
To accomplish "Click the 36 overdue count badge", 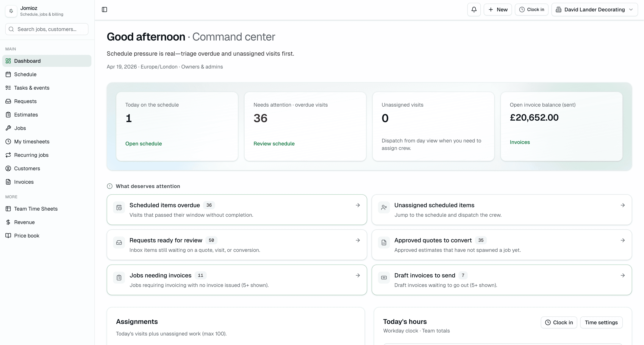I will 209,205.
